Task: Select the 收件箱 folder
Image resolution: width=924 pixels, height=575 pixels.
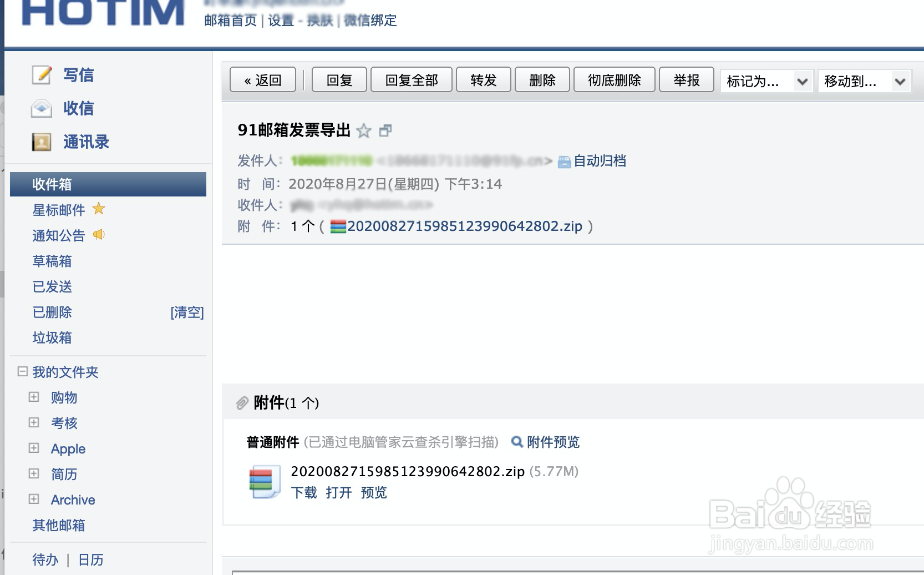Action: coord(108,184)
